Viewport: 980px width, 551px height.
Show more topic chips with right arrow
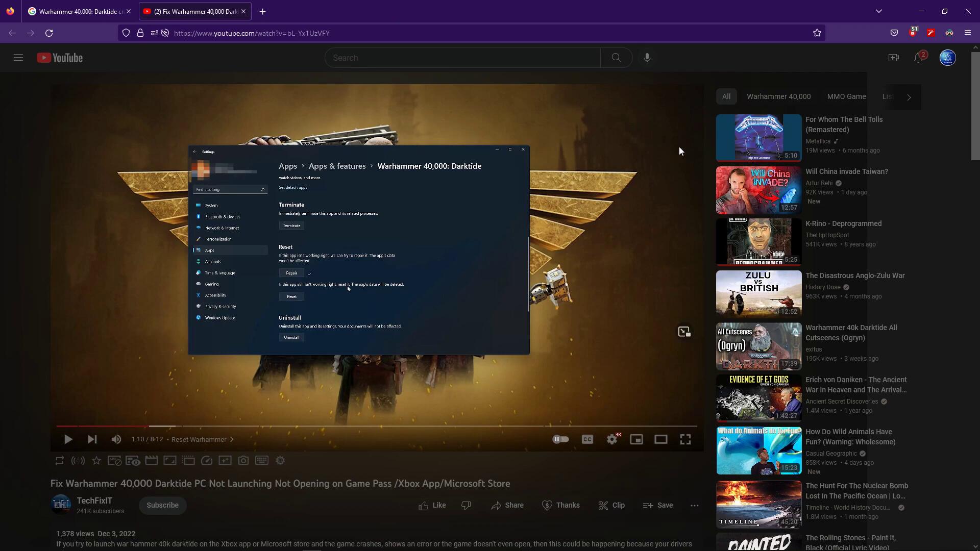(909, 97)
